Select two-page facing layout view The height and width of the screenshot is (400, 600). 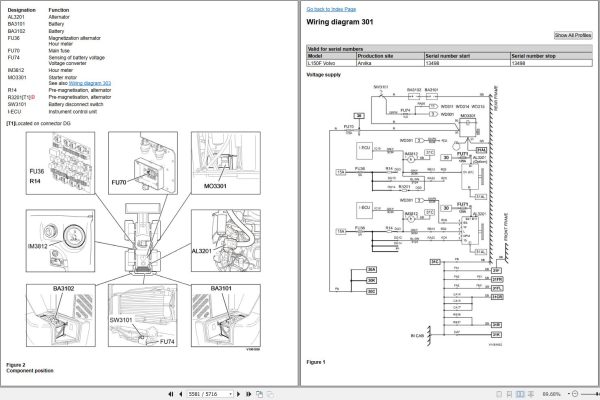tap(520, 394)
